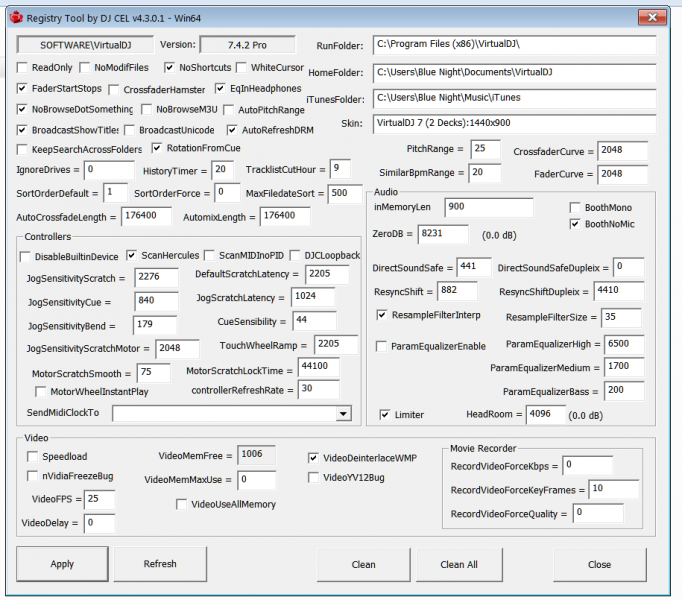This screenshot has width=682, height=600.
Task: Enable the ReadOnly checkbox
Action: pos(23,68)
